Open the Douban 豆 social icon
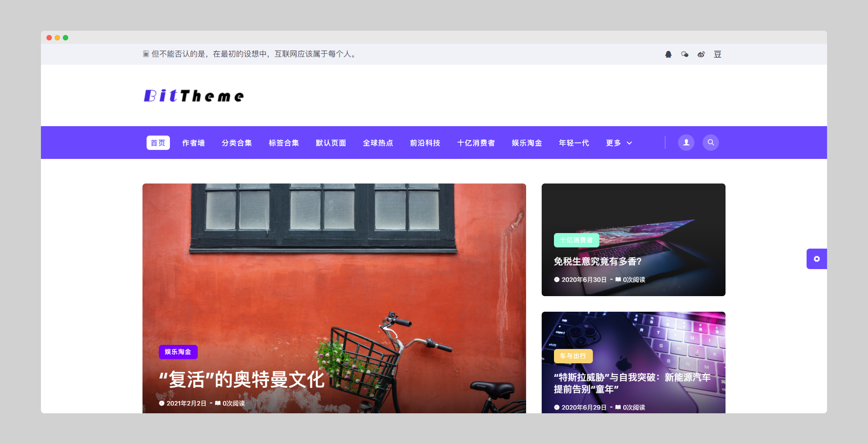This screenshot has width=868, height=444. click(717, 54)
